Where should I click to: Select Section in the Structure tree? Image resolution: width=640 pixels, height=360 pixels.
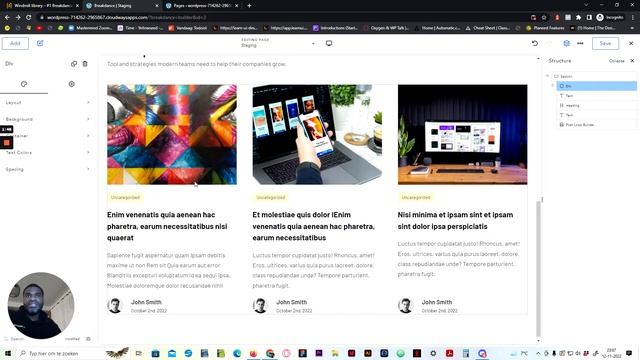594,76
